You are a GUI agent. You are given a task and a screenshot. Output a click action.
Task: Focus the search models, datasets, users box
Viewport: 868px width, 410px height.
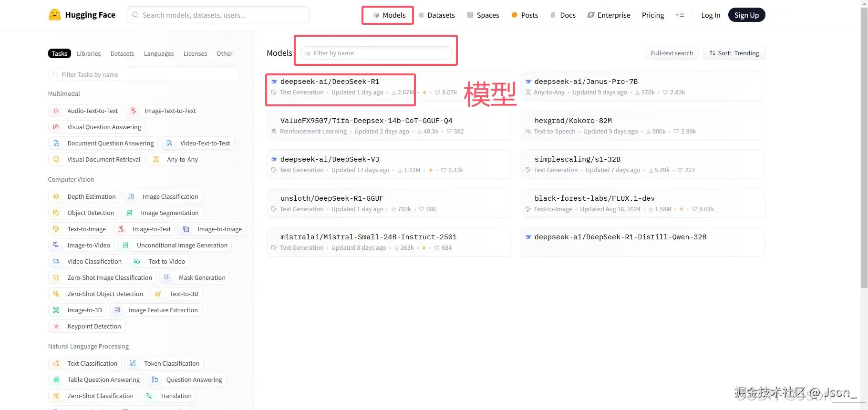[x=218, y=15]
